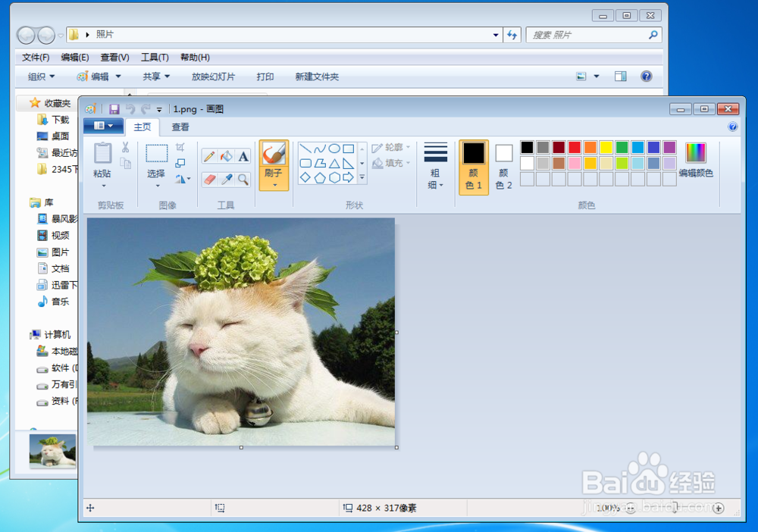Select the Text tool (A)
Image resolution: width=758 pixels, height=532 pixels.
[x=243, y=156]
